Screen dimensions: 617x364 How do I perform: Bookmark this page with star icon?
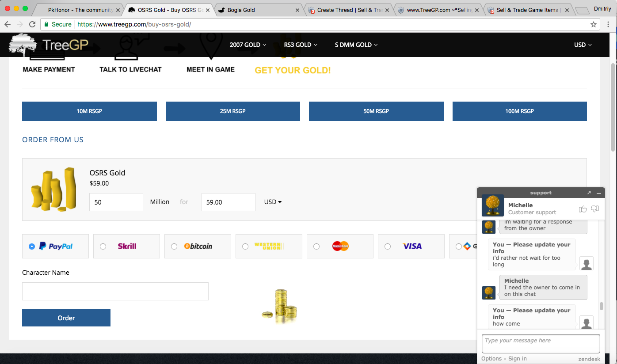(x=594, y=24)
